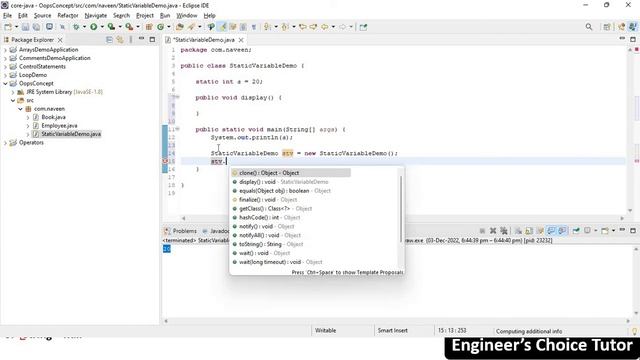Remove all terminated launches in console

click(x=504, y=231)
